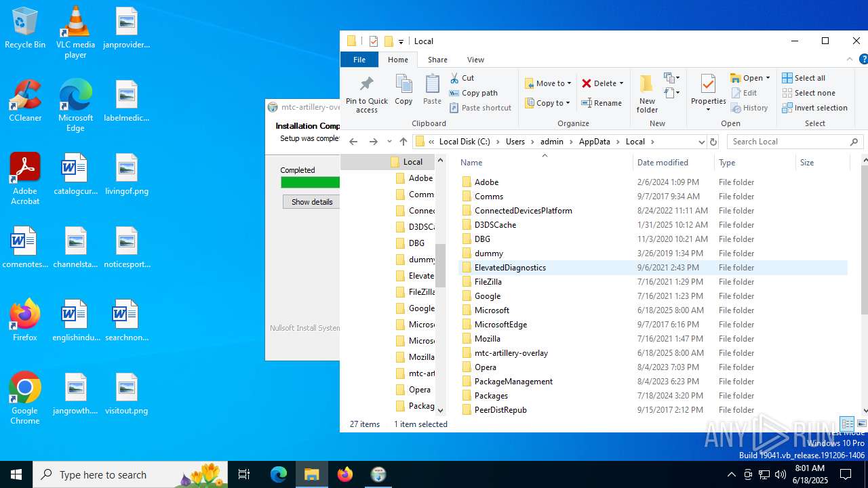Click the Search Local field
Screen dimensions: 868x488
[795, 142]
